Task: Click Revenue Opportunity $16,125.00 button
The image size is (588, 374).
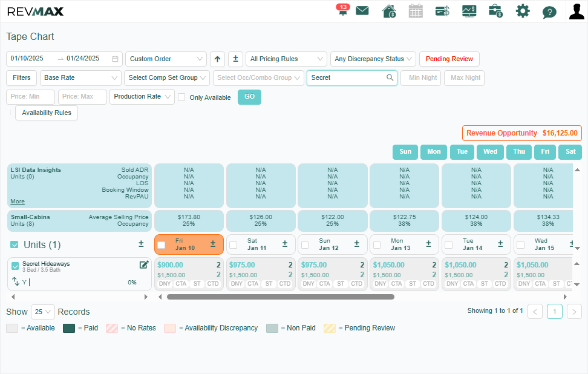Action: pos(521,133)
